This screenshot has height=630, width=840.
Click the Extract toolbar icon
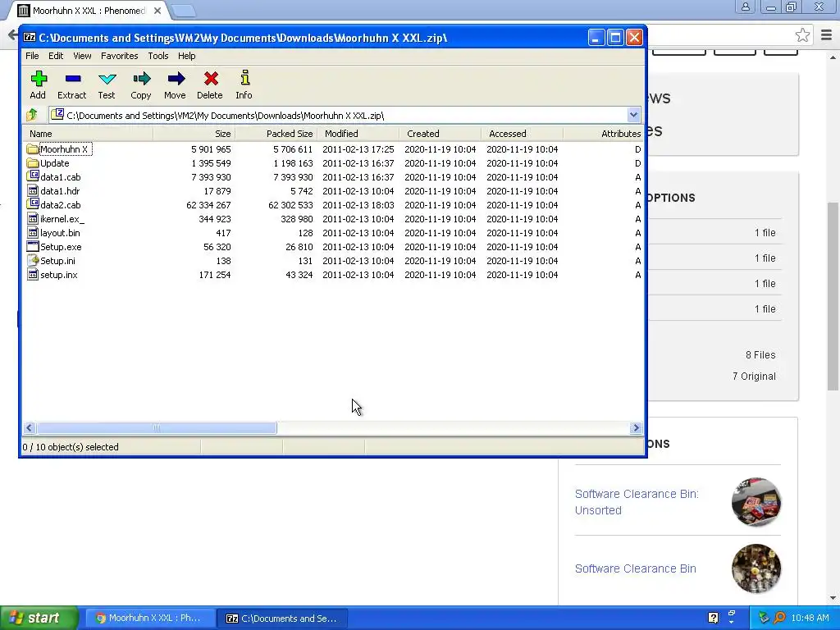(72, 80)
